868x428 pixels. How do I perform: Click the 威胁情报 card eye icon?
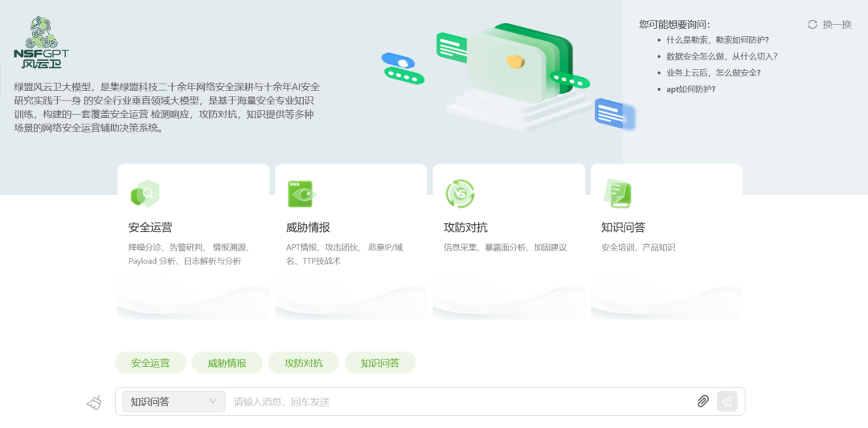[x=301, y=194]
